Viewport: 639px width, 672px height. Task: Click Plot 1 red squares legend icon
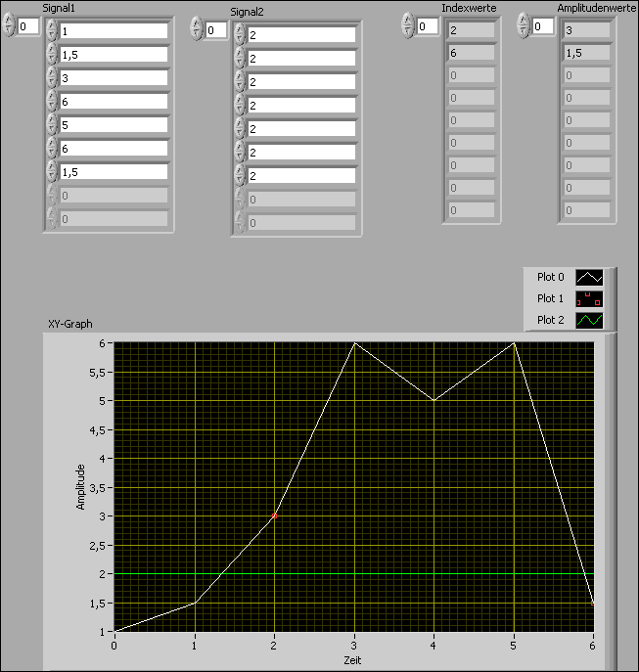click(x=589, y=298)
